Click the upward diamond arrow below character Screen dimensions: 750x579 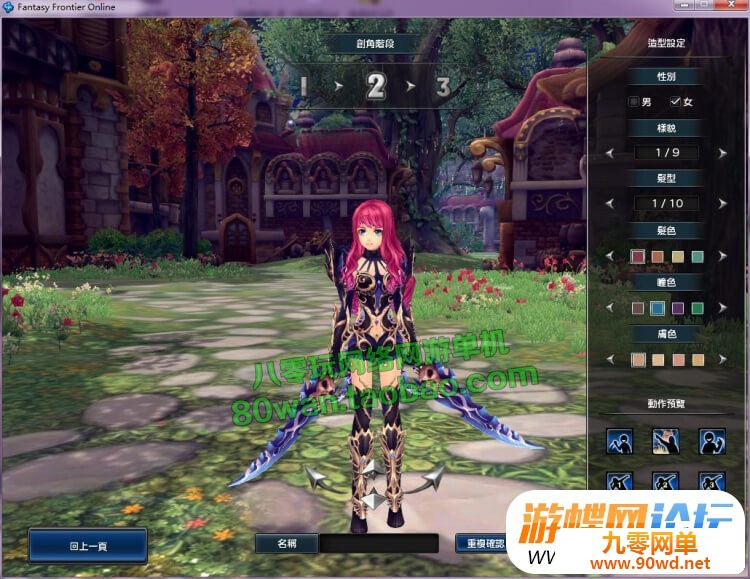pyautogui.click(x=372, y=468)
